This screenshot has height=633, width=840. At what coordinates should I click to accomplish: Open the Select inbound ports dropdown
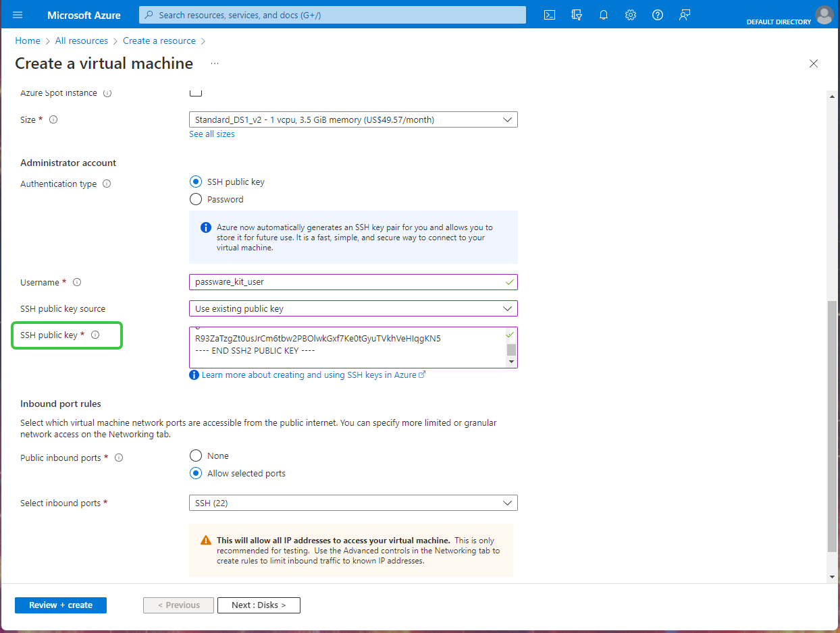tap(353, 503)
